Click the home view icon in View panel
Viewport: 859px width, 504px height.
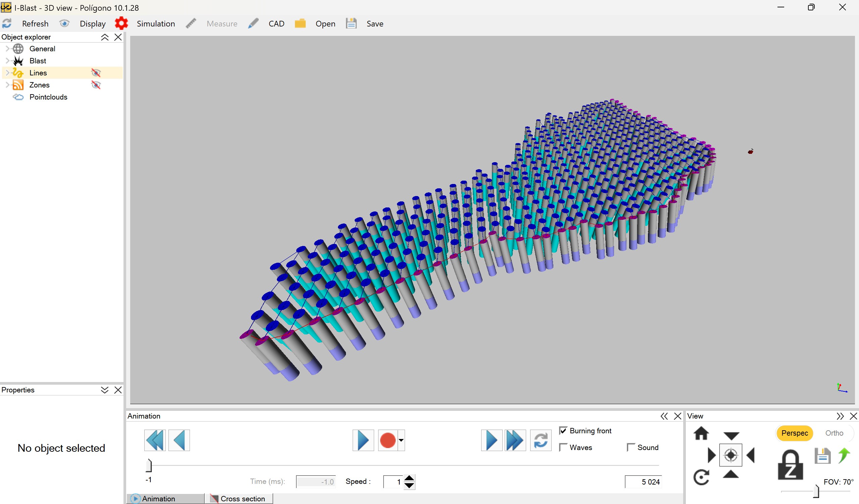(x=702, y=434)
